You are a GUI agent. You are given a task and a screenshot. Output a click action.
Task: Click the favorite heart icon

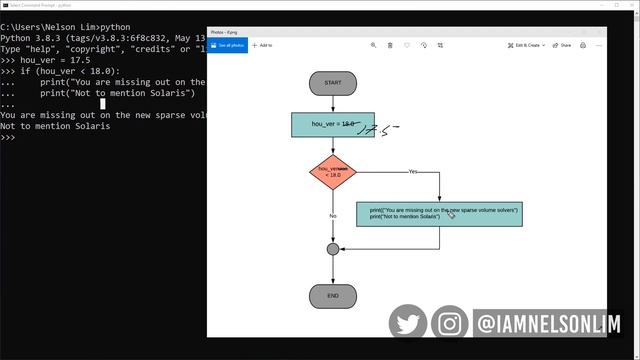tap(407, 45)
